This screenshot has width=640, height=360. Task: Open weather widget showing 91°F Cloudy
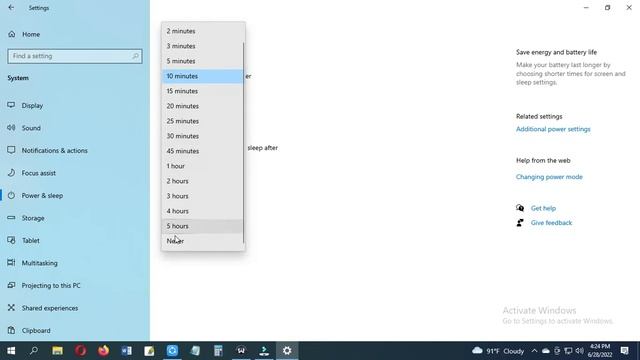click(x=498, y=351)
